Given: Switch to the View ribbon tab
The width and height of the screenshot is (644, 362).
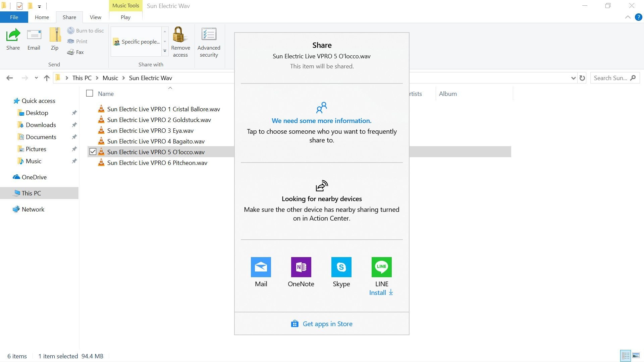Looking at the screenshot, I should (95, 17).
